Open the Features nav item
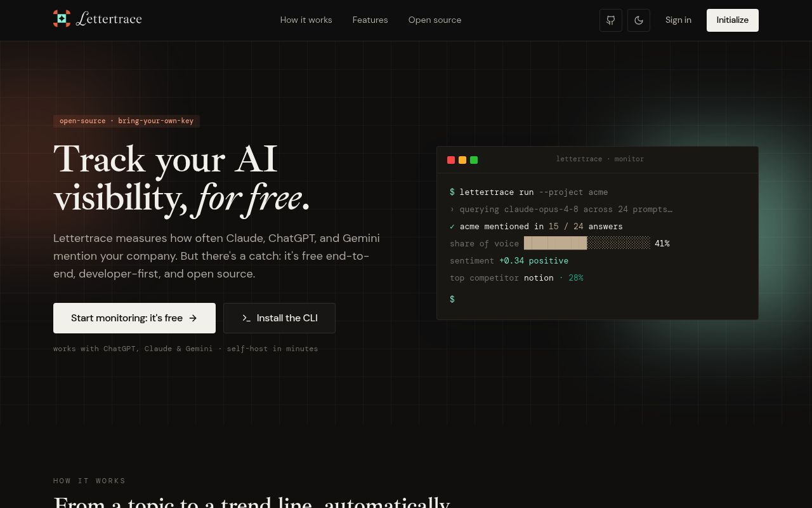The height and width of the screenshot is (508, 812). click(370, 20)
